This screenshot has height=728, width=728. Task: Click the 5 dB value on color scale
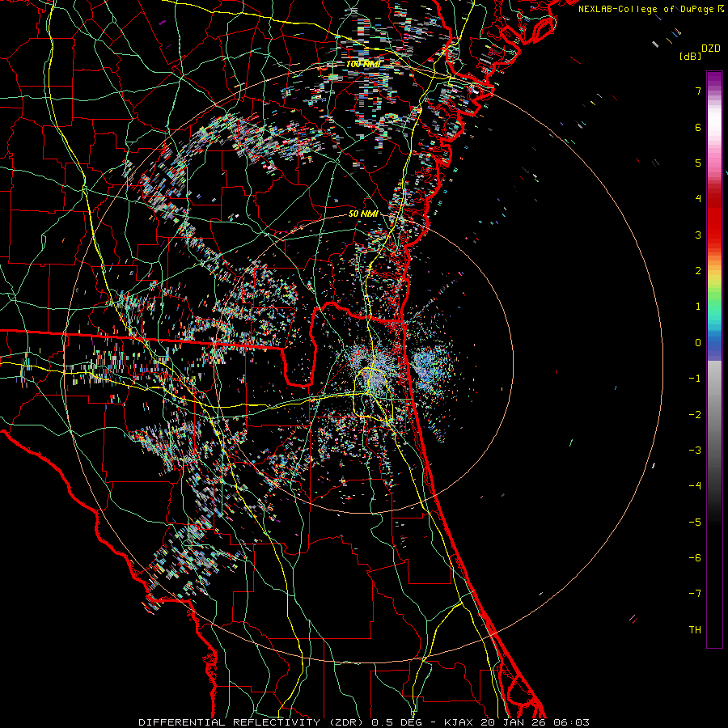point(698,163)
